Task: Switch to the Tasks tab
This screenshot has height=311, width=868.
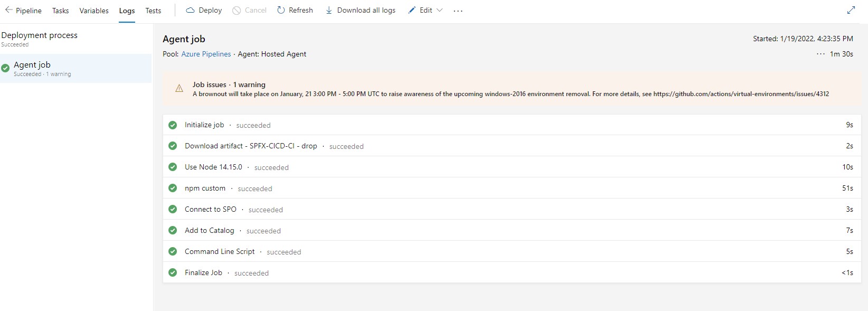Action: [x=60, y=11]
